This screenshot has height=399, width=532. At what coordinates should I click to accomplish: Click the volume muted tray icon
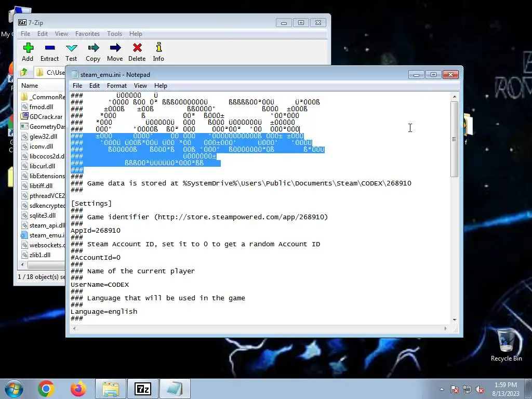click(480, 389)
